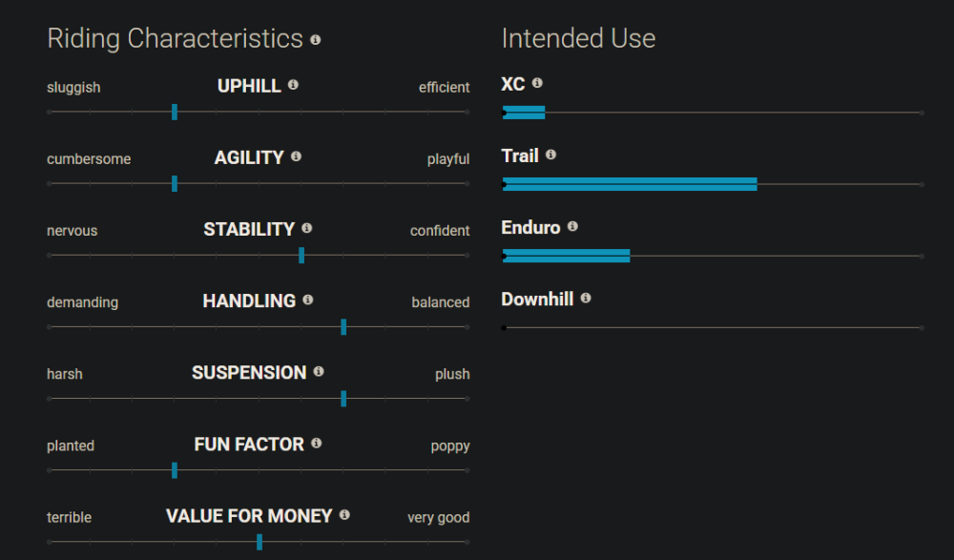Click the Trail intended use bar
954x560 pixels.
pos(630,184)
